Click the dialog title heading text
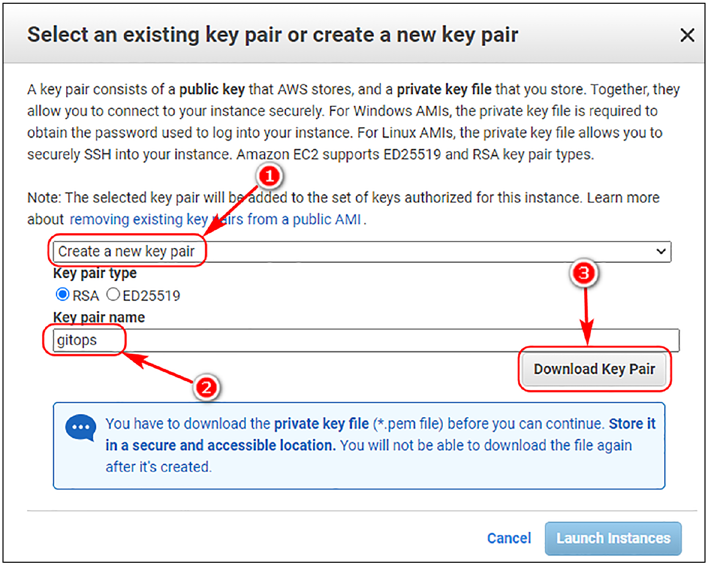 [272, 35]
